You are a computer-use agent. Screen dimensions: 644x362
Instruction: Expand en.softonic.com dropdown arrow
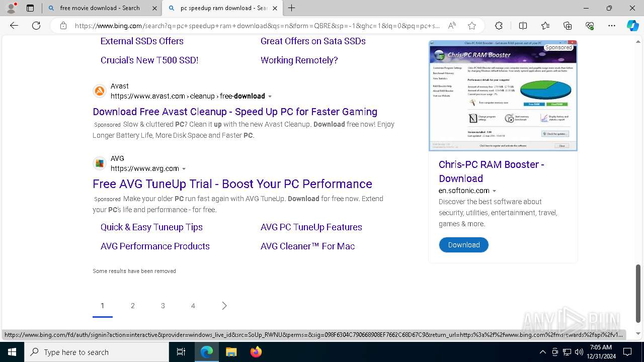click(494, 191)
